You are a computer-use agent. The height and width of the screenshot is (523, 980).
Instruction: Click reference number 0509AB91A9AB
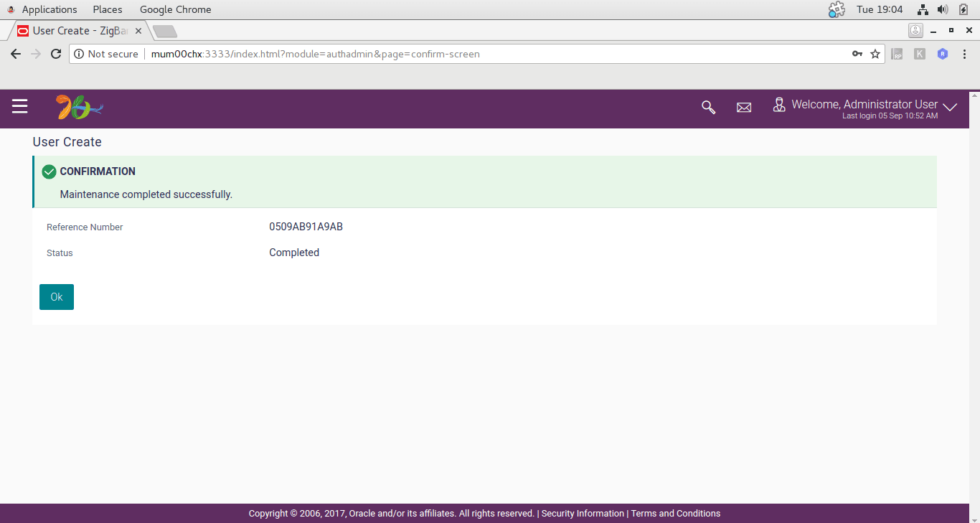(x=306, y=227)
